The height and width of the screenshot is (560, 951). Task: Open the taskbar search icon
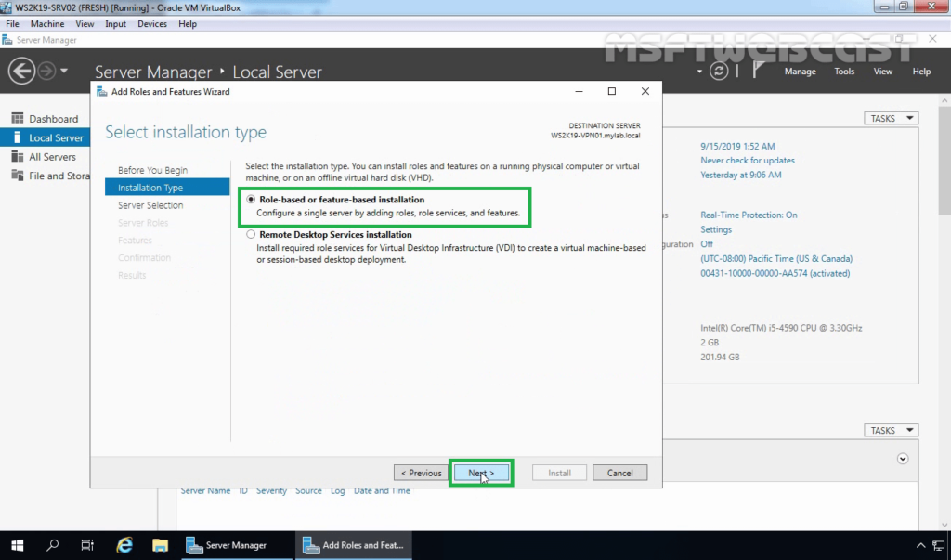[52, 545]
